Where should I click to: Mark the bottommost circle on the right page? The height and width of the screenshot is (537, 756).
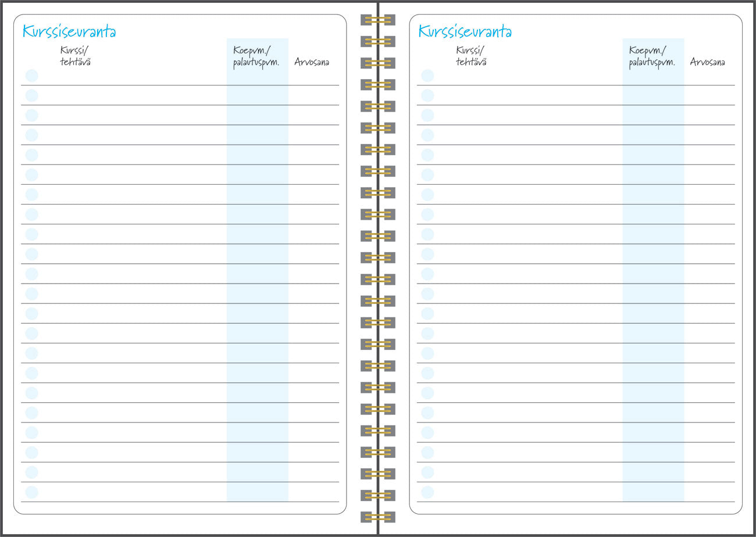click(x=427, y=492)
